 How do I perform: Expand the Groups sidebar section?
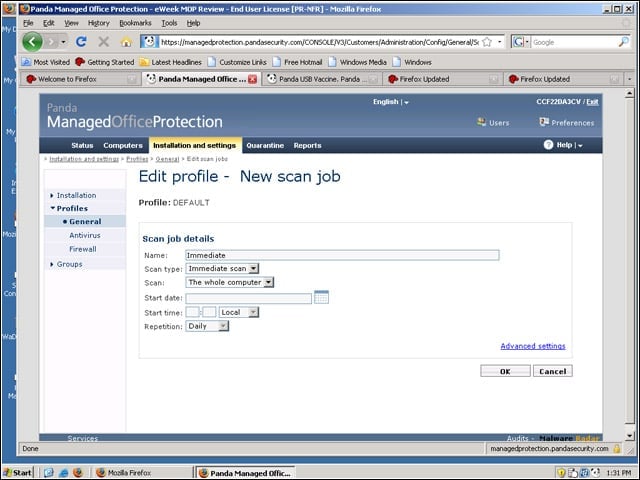click(x=66, y=264)
